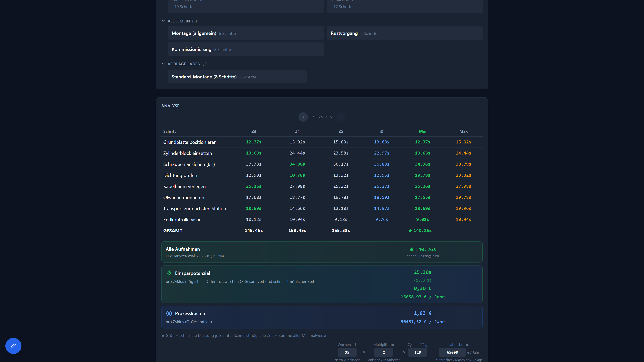Click the Min column header
This screenshot has height=362, width=644.
[x=422, y=131]
